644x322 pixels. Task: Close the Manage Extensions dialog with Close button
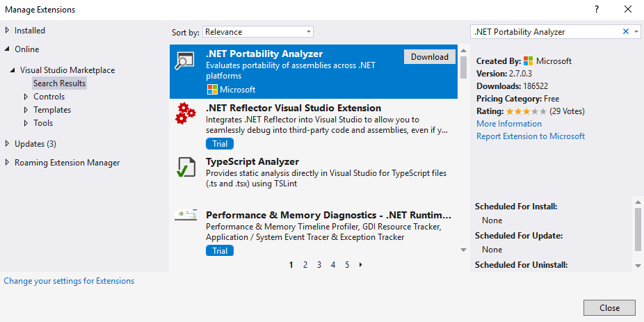(x=609, y=308)
